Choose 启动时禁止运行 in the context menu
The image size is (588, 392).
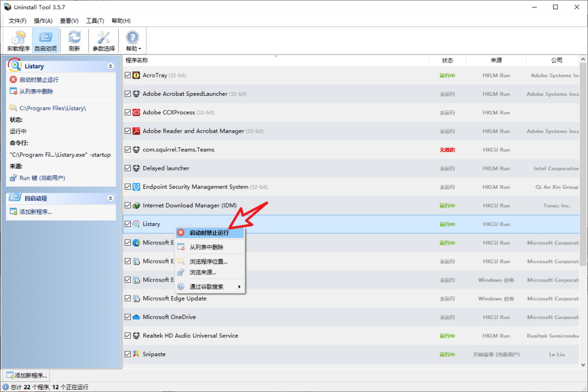point(210,233)
